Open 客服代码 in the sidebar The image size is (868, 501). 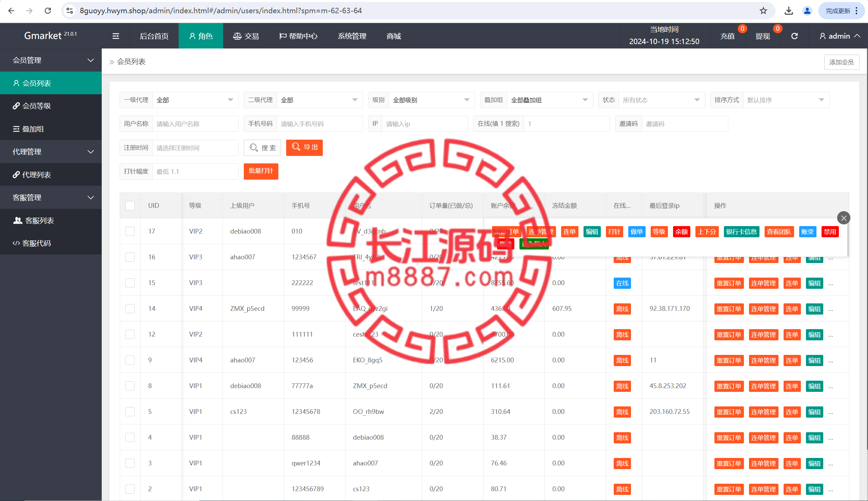[51, 243]
